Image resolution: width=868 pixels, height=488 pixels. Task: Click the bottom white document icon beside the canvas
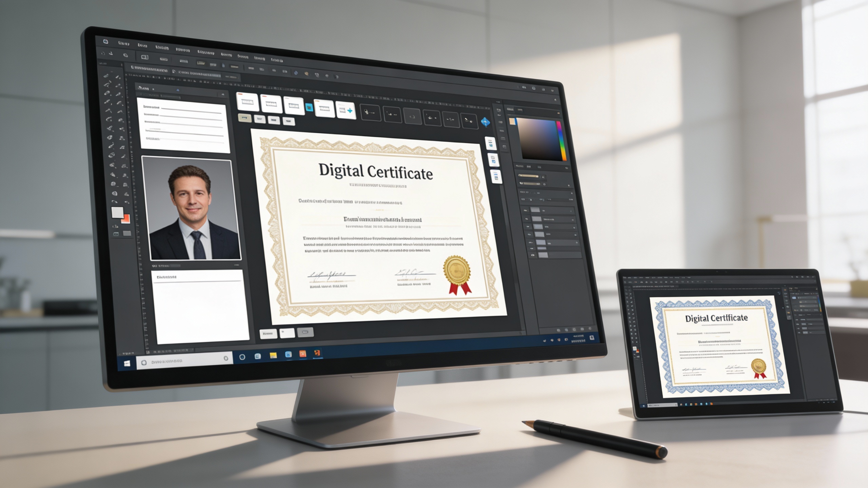496,177
